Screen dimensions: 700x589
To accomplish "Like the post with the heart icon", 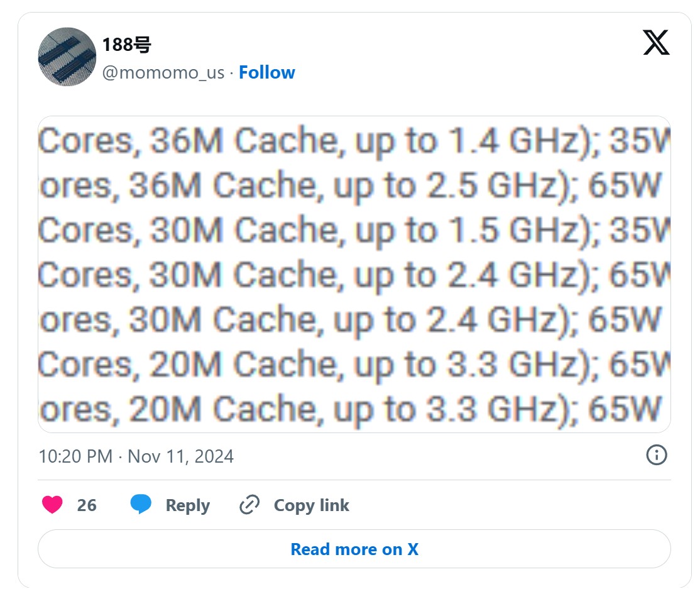I will point(52,505).
